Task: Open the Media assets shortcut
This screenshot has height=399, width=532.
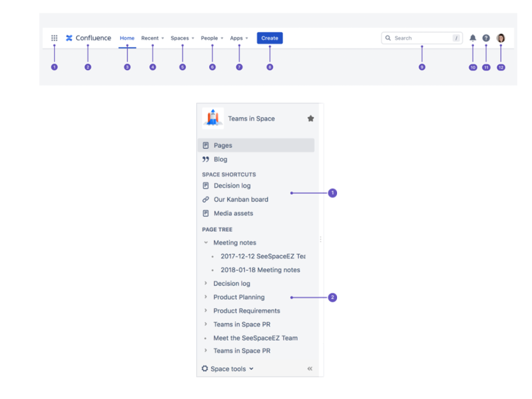Action: [x=234, y=214]
